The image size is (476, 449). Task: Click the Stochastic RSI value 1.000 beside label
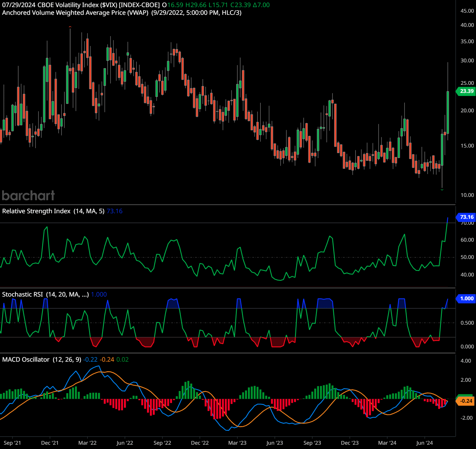[x=99, y=294]
